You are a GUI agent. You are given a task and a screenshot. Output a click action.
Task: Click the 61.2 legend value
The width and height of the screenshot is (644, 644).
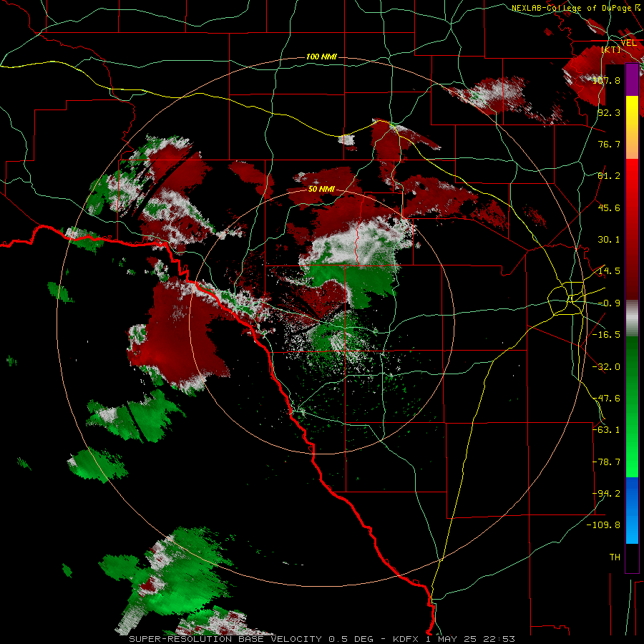pyautogui.click(x=609, y=175)
